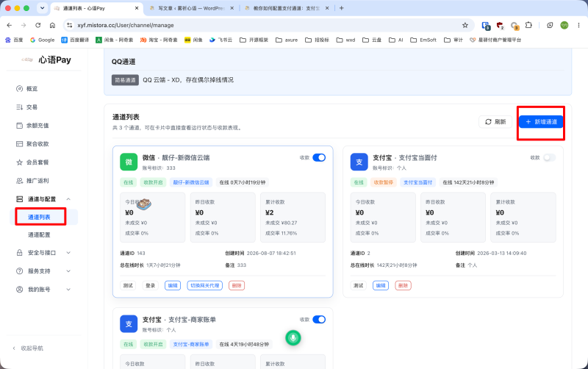Enable 收款 switch for 支付宝当面付
Screen dimensions: 588x369
pyautogui.click(x=549, y=157)
